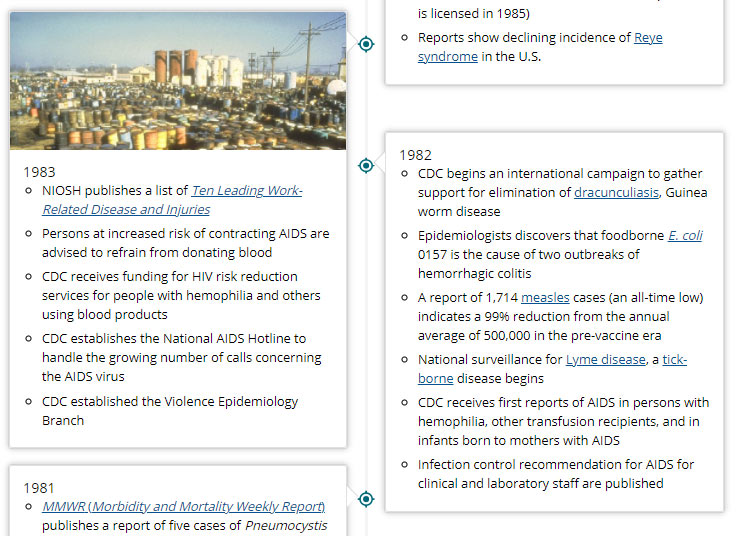Click the 1981 year heading
Viewport: 737px width, 536px height.
(x=38, y=487)
